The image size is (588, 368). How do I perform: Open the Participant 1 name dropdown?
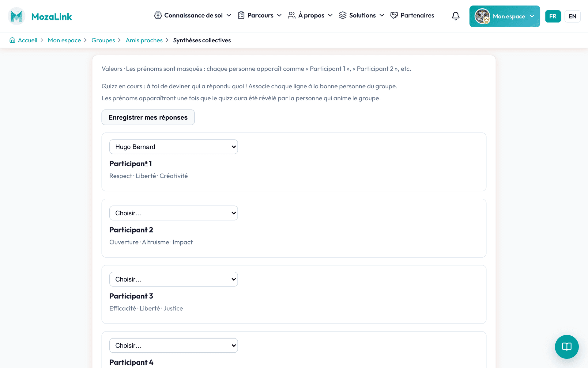(174, 147)
